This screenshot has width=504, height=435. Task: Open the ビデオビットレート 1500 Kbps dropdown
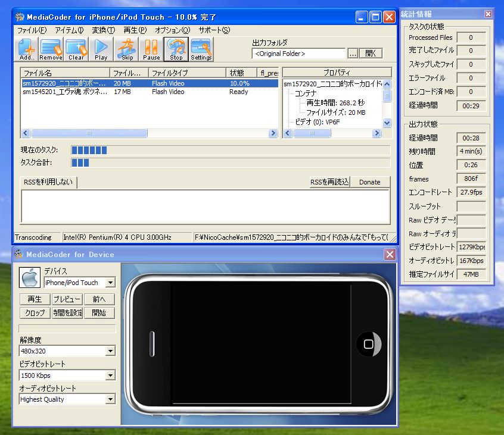(x=111, y=375)
